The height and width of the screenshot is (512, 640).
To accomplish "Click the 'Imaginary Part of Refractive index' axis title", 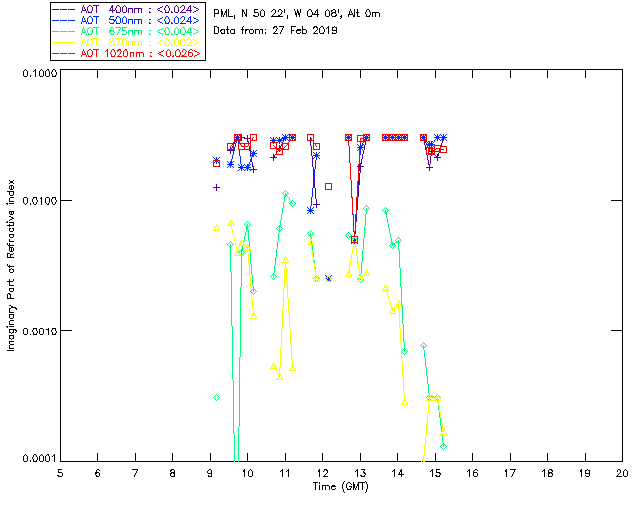I will tap(11, 265).
